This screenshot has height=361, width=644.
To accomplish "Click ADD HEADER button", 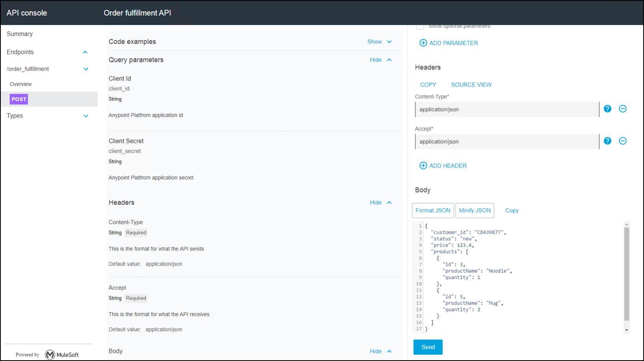I will pos(443,166).
